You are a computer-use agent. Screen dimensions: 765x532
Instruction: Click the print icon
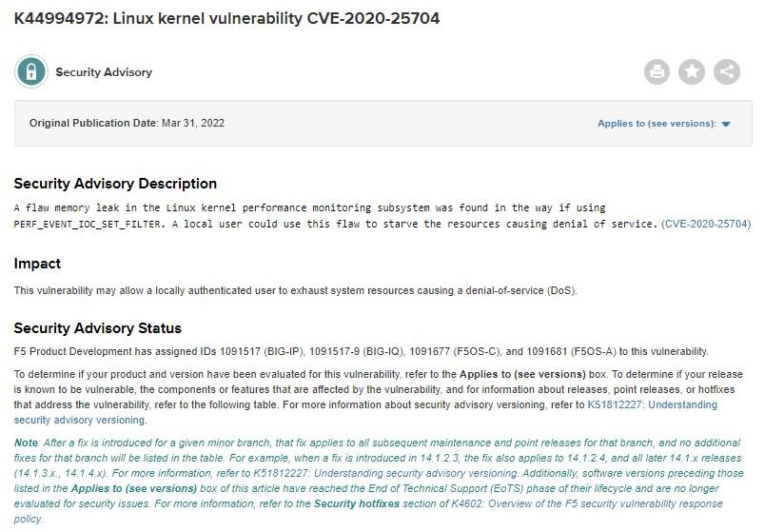[657, 71]
